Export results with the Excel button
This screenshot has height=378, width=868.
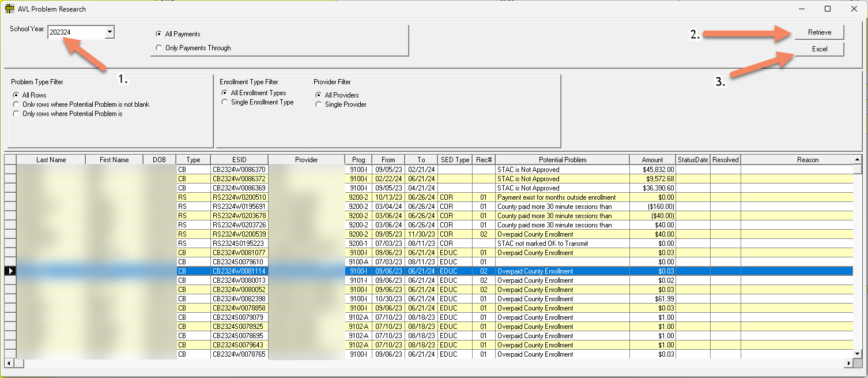pyautogui.click(x=819, y=49)
